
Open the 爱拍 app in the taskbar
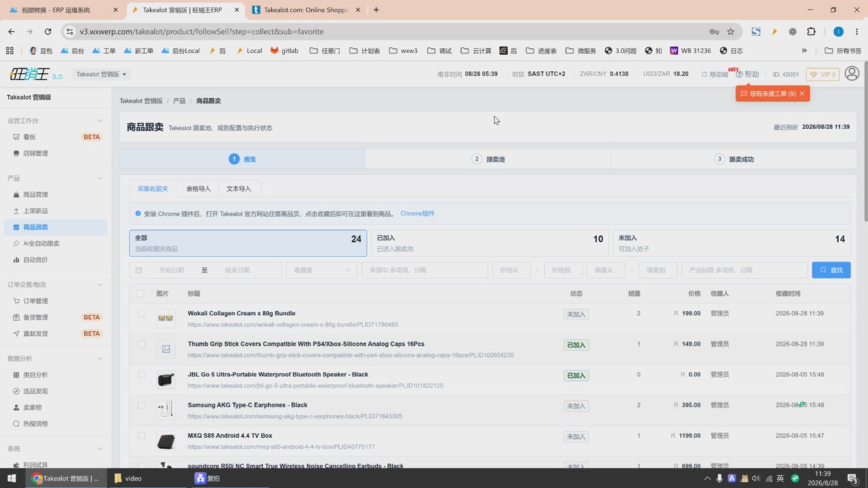click(208, 478)
